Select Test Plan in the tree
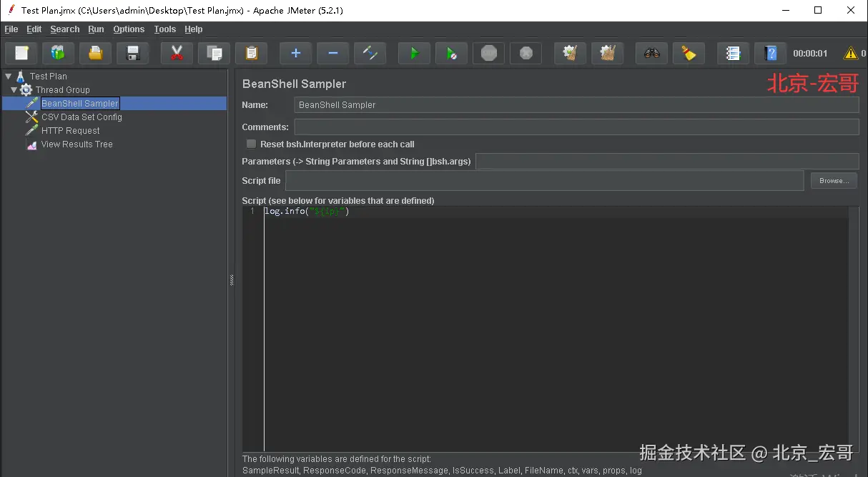 tap(49, 76)
